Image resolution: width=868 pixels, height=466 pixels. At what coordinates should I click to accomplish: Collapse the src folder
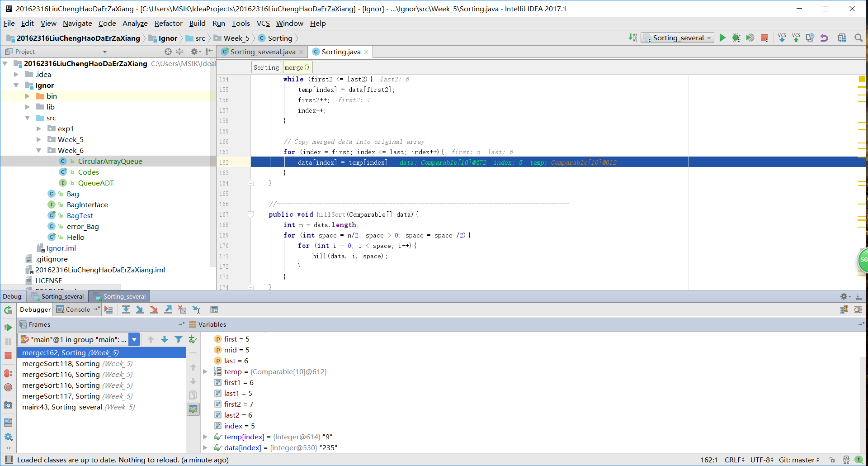pyautogui.click(x=28, y=118)
